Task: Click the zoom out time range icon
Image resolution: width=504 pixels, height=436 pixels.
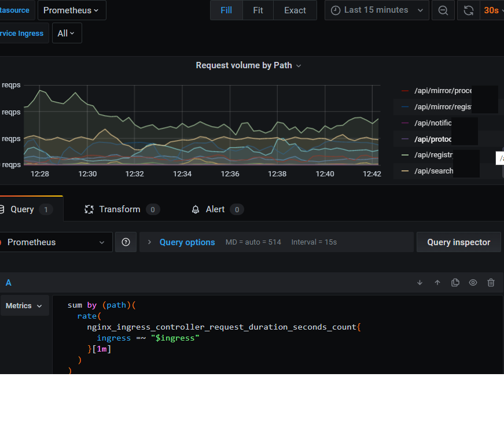Action: [443, 10]
